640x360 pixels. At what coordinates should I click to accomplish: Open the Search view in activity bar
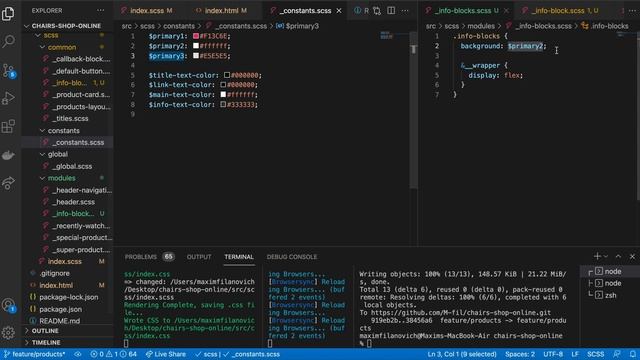(8, 41)
